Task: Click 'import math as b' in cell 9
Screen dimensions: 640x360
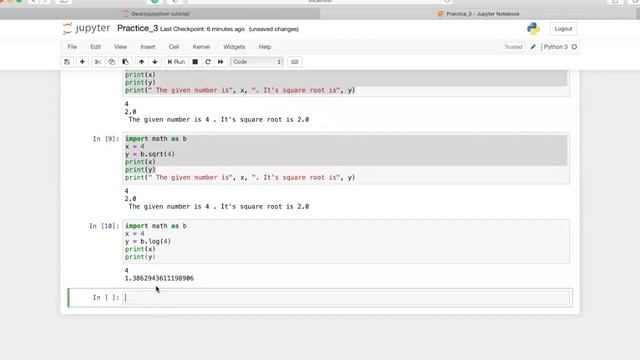Action: tap(156, 139)
